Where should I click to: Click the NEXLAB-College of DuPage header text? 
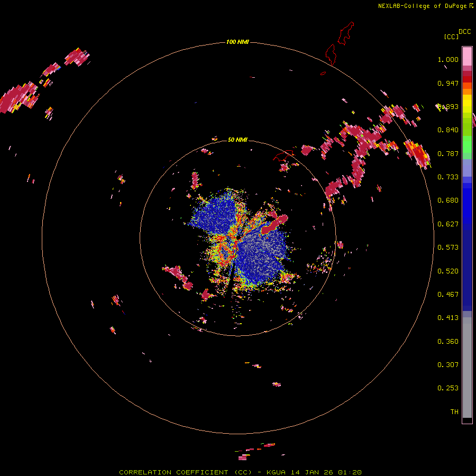425,6
